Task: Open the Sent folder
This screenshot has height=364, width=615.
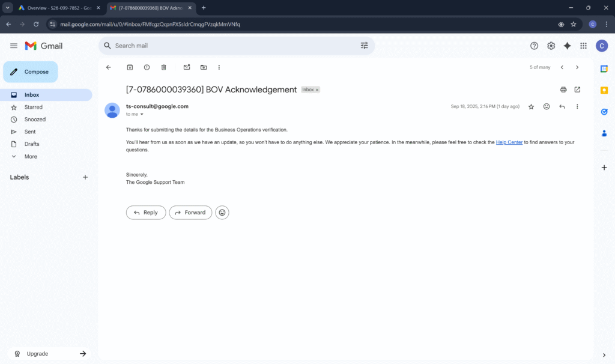Action: click(30, 132)
